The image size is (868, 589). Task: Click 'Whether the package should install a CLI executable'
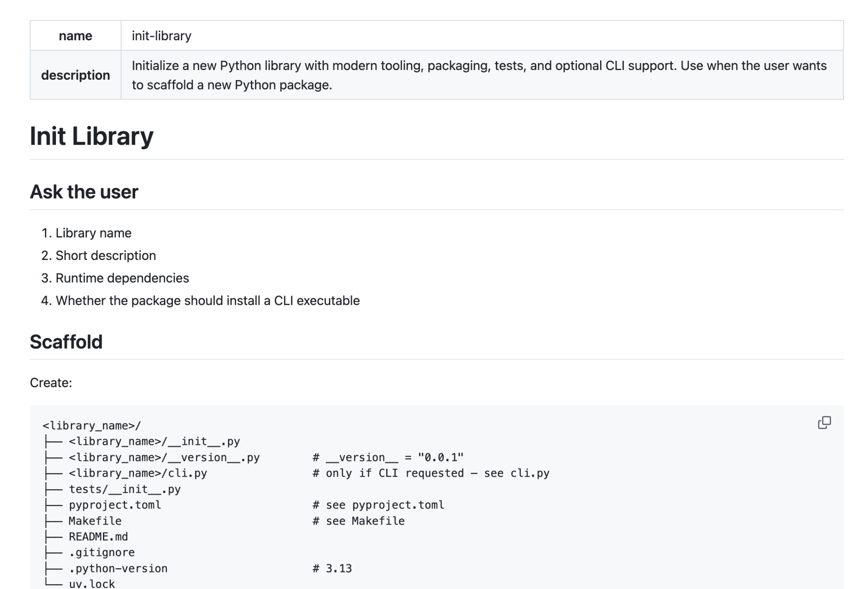(208, 300)
